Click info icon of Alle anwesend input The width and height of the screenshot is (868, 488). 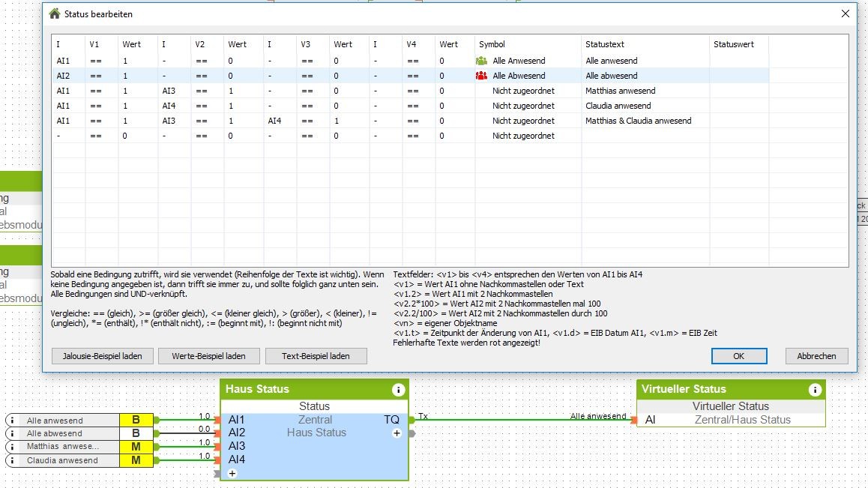12,421
